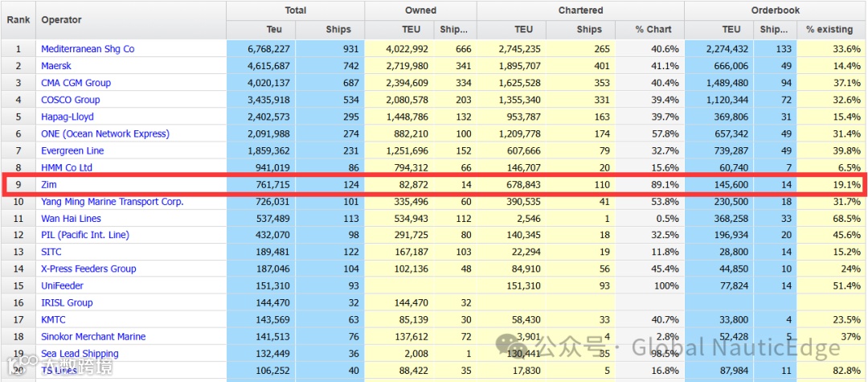Open the Sea Lead Shipping link
Image resolution: width=868 pixels, height=382 pixels.
[x=80, y=353]
